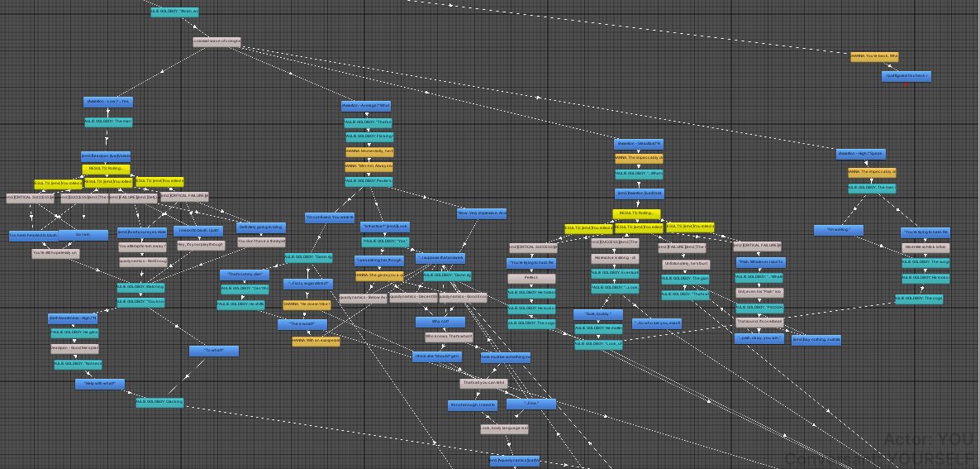This screenshot has height=469, width=980.
Task: Click the 'That's all you can tell' node
Action: (483, 383)
